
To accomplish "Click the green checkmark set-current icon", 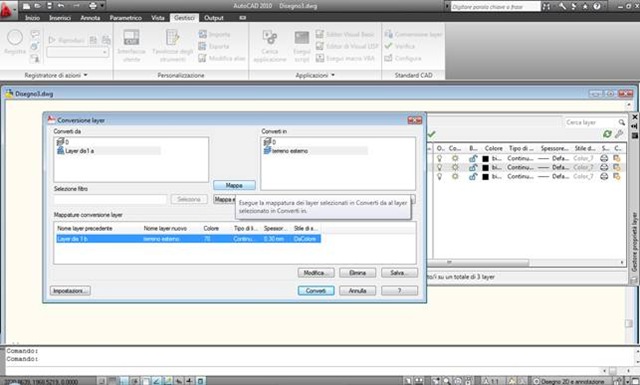I will pos(431,134).
